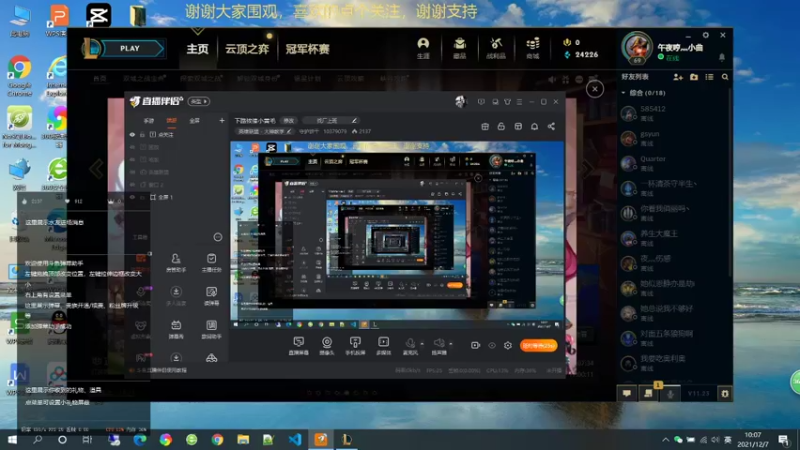Open the mode switch pill next to streaming tool logo

point(198,102)
